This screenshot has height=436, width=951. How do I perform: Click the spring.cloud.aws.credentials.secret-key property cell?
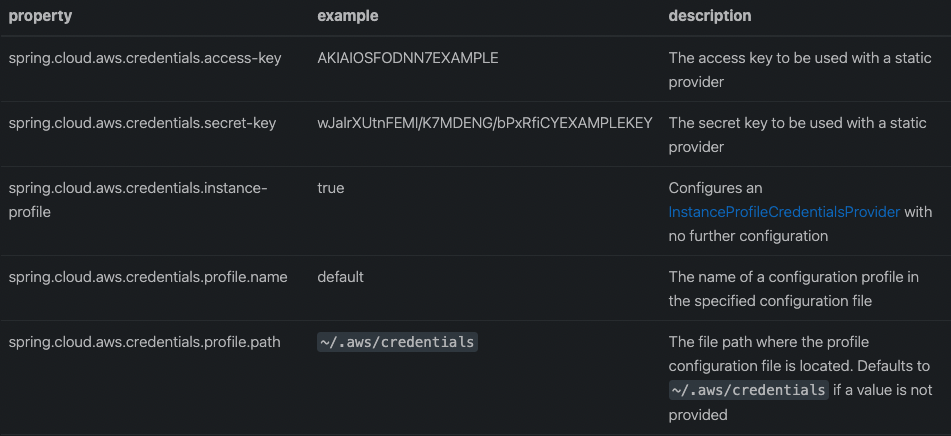coord(143,123)
